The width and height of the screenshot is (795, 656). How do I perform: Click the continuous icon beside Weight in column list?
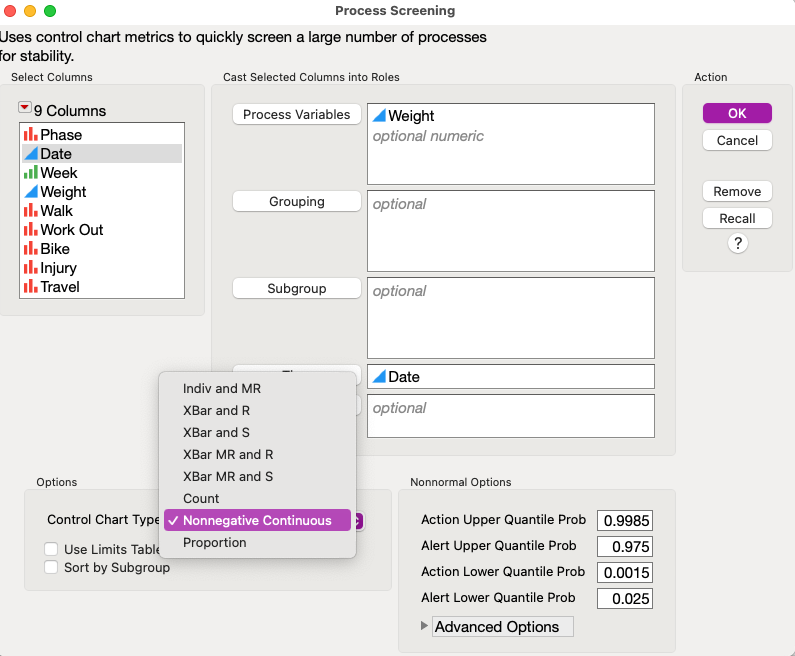[31, 191]
